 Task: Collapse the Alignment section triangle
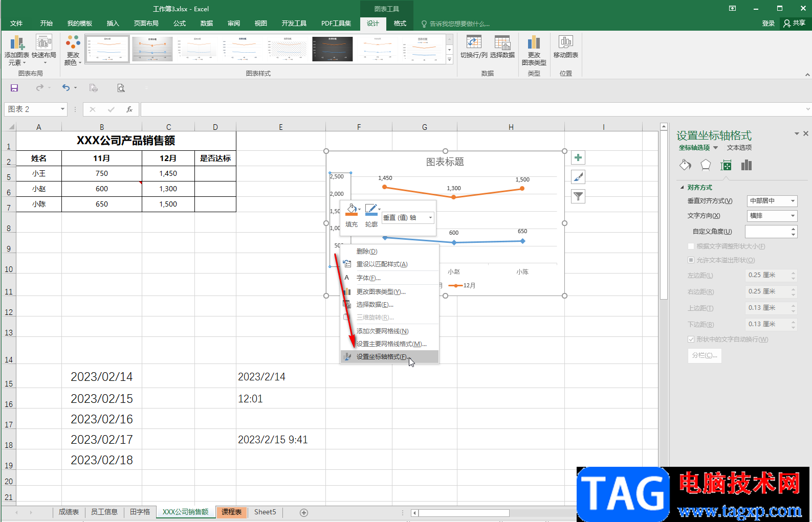pos(682,188)
